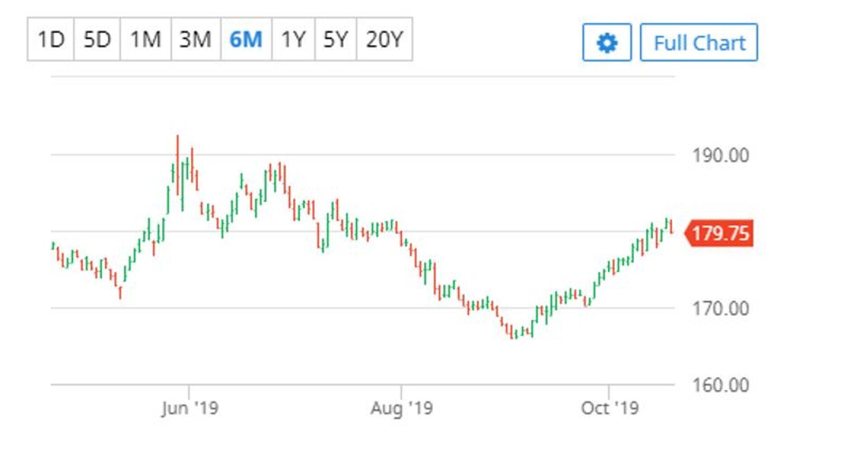Click the 190.00 y-axis label
Viewport: 868px width, 450px height.
coord(721,156)
